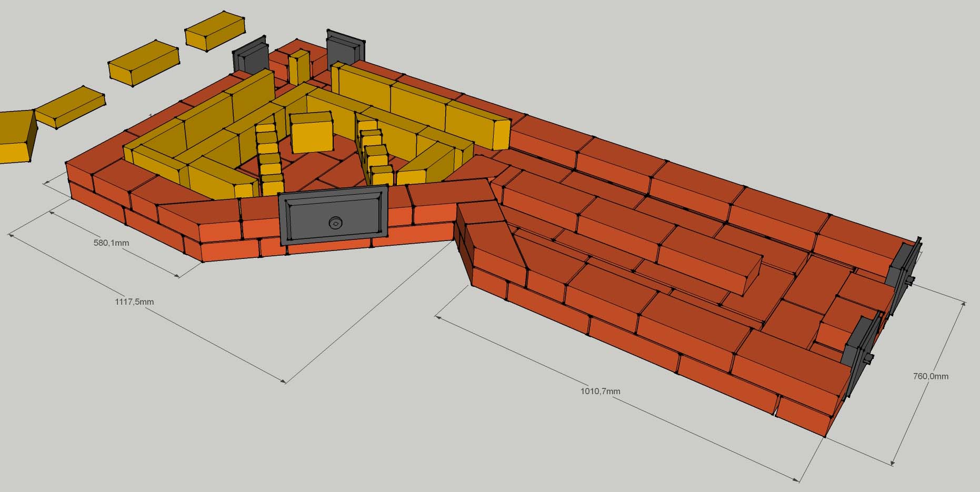Select the back-right grey cleanout door
The width and height of the screenshot is (980, 492).
[345, 50]
